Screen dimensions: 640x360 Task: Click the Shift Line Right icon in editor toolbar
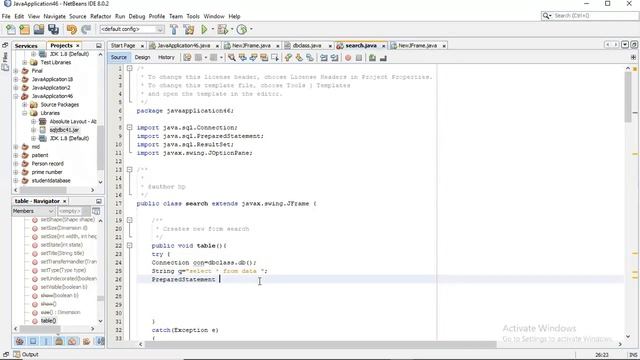pos(335,58)
